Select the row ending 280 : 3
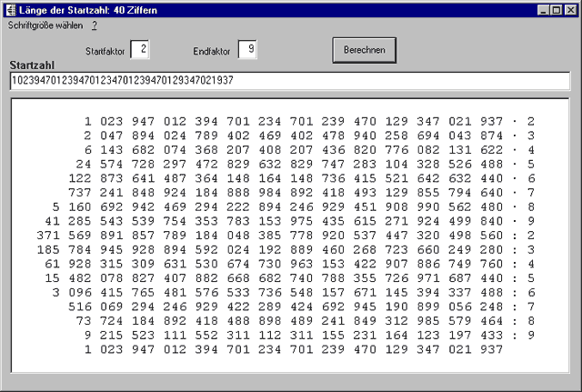Viewport: 582px width, 392px height. pyautogui.click(x=286, y=249)
